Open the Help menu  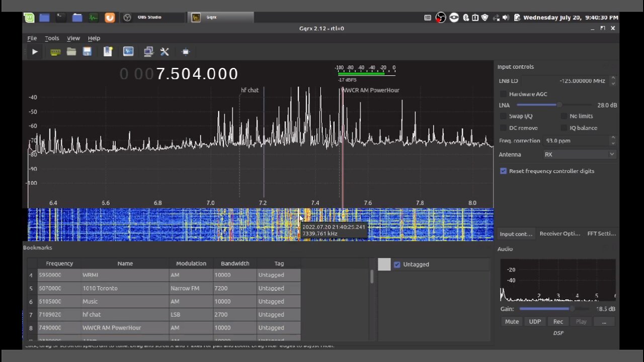[x=94, y=38]
